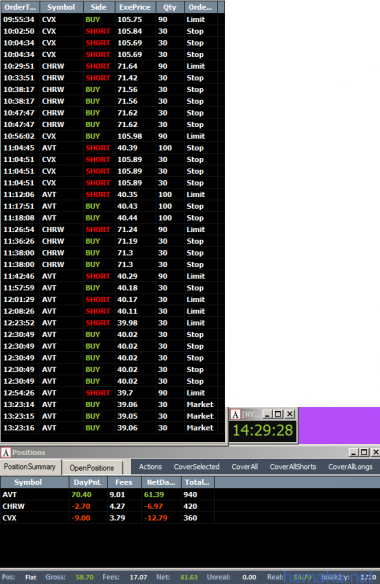The height and width of the screenshot is (584, 380).
Task: Sort positions by Total... column header
Action: [197, 482]
